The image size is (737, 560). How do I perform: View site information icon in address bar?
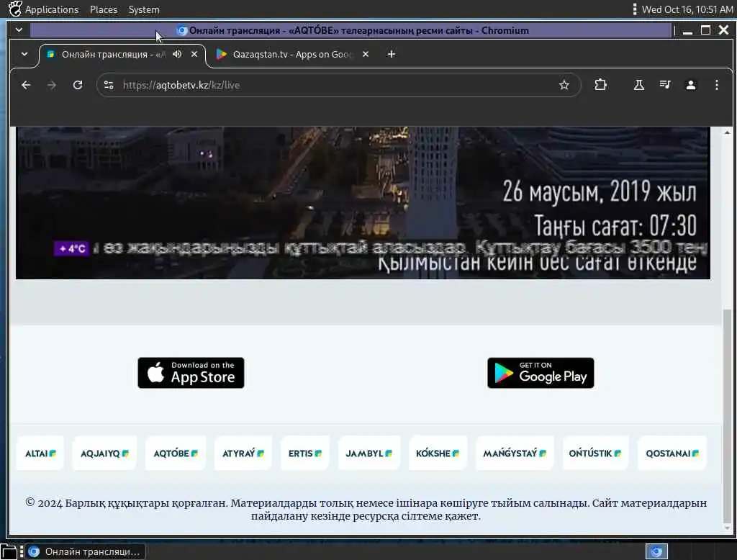(x=109, y=85)
